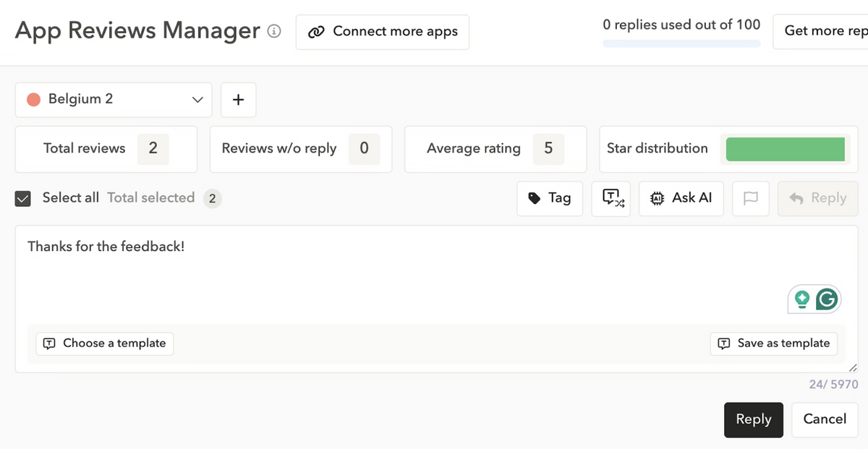Viewport: 868px width, 449px height.
Task: Click the plus button to add a filter
Action: [x=238, y=100]
